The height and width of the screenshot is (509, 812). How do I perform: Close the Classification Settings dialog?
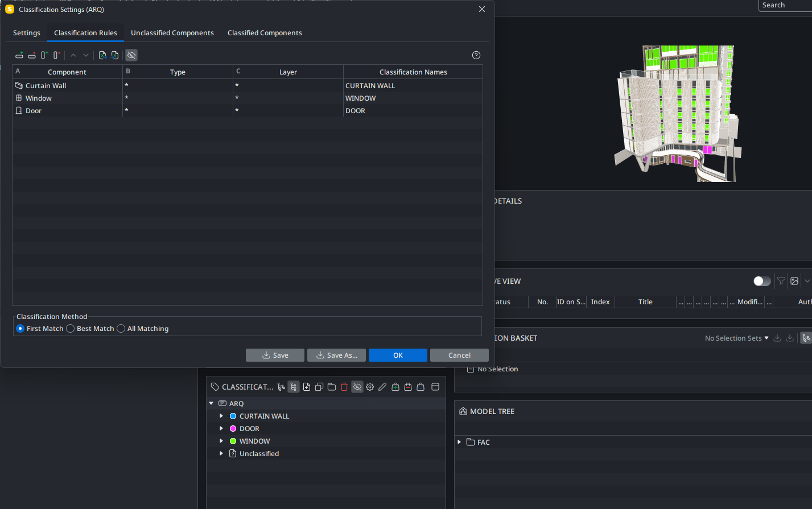pos(482,9)
